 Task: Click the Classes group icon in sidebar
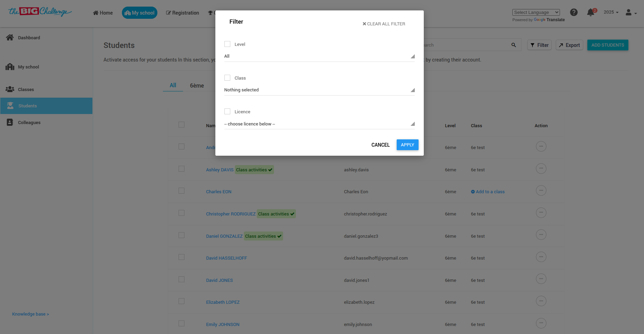point(10,89)
